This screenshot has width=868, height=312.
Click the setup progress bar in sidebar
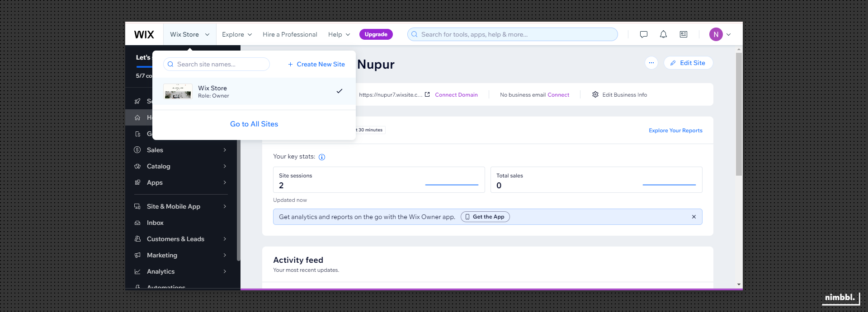coord(144,67)
